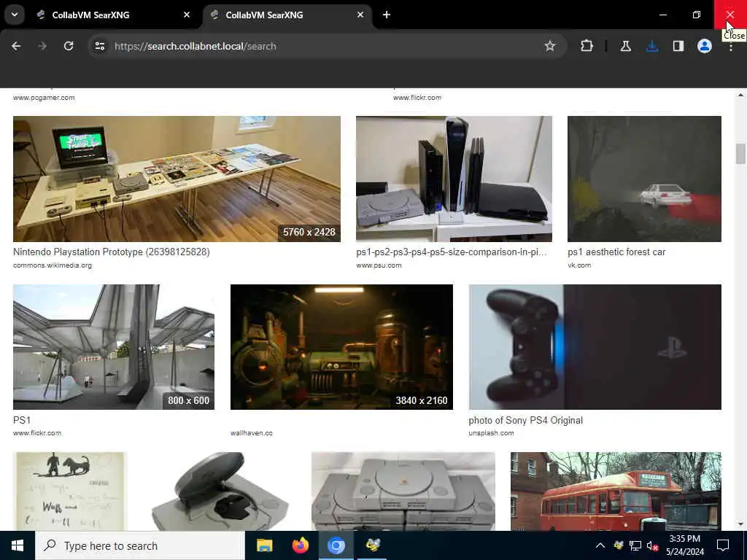Open a new browser tab
Viewport: 747px width, 560px height.
point(387,15)
